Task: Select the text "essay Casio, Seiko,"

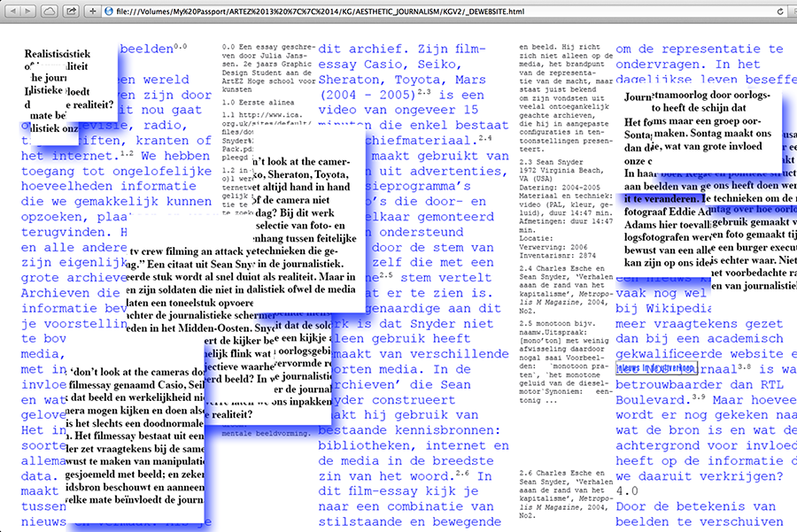Action: click(390, 65)
